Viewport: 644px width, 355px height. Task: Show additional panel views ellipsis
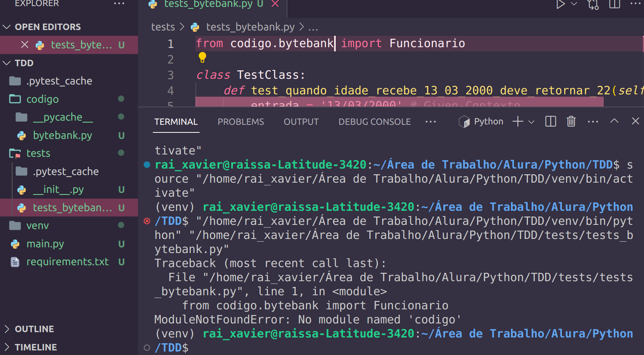(430, 122)
